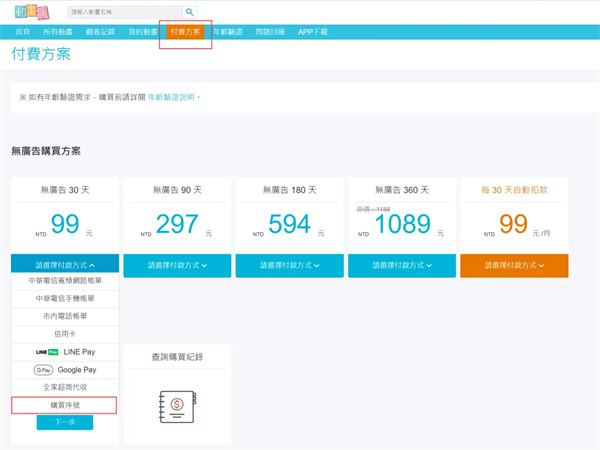
Task: Open APP下載 navigation item
Action: (312, 32)
